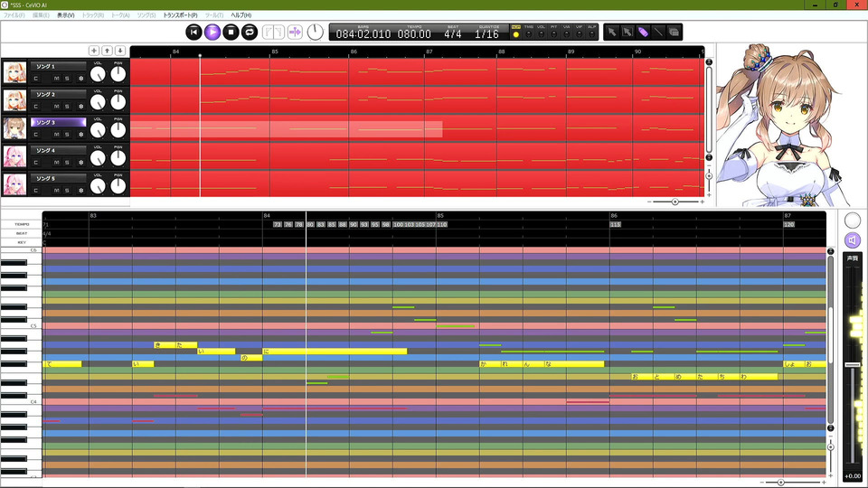Select the ソング 1 track name
868x488 pixels.
point(58,66)
